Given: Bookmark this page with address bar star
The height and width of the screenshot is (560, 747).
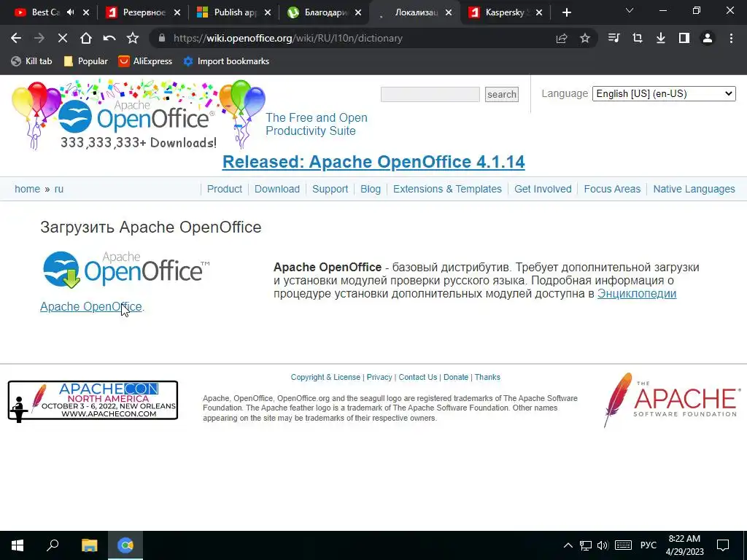Looking at the screenshot, I should (585, 38).
